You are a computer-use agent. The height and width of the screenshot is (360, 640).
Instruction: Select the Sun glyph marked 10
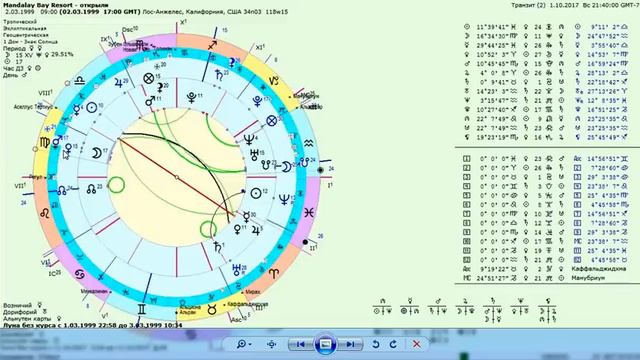coord(92,107)
